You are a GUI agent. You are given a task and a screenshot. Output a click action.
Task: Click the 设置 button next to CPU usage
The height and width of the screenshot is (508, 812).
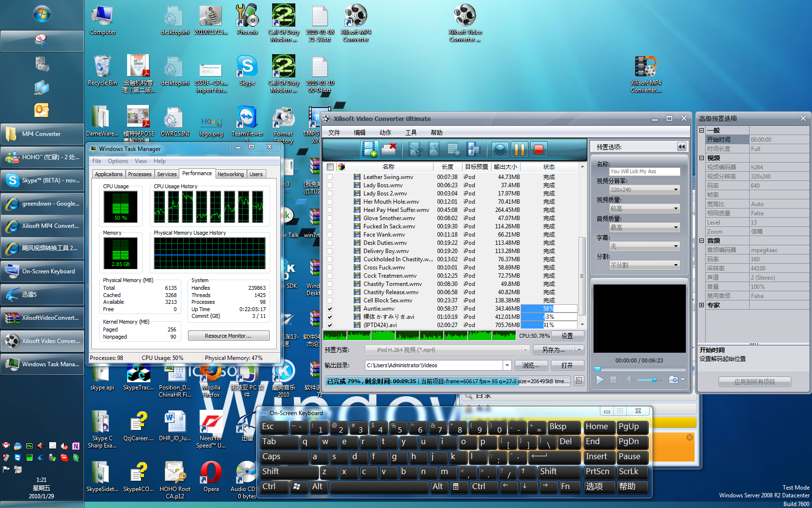pyautogui.click(x=567, y=336)
